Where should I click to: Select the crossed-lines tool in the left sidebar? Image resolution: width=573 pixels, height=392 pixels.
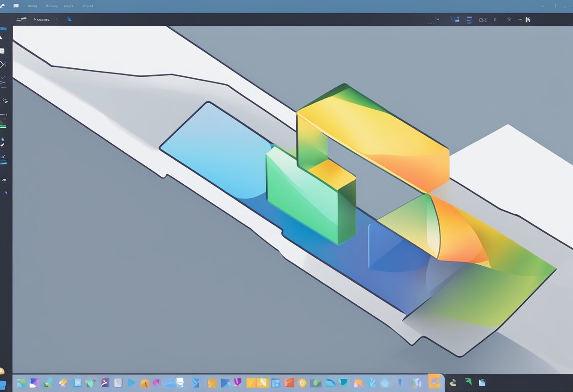click(x=3, y=65)
